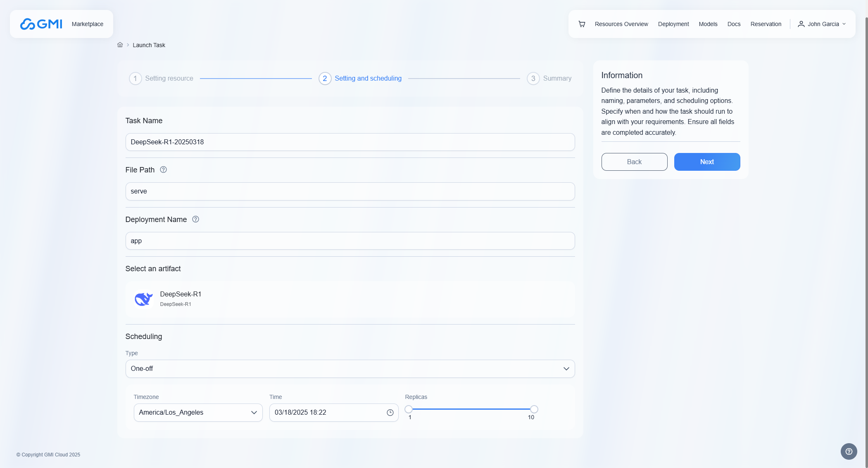Focus the Deployment Name input with app

pyautogui.click(x=350, y=241)
